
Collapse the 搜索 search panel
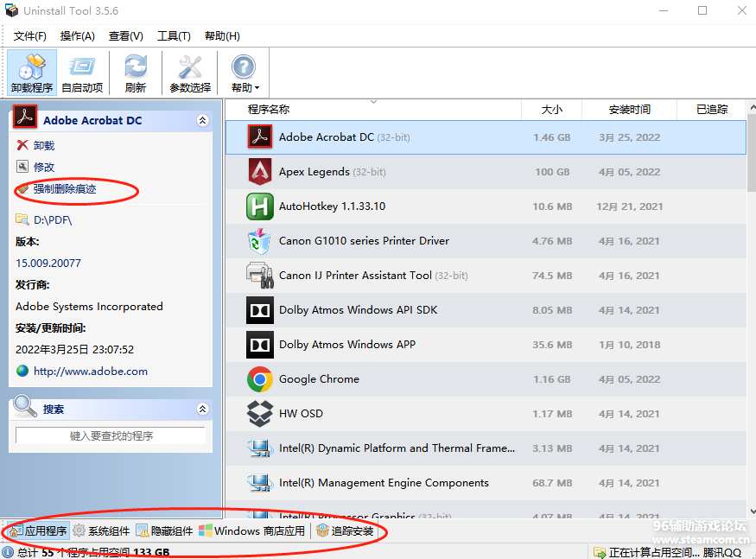[x=202, y=409]
